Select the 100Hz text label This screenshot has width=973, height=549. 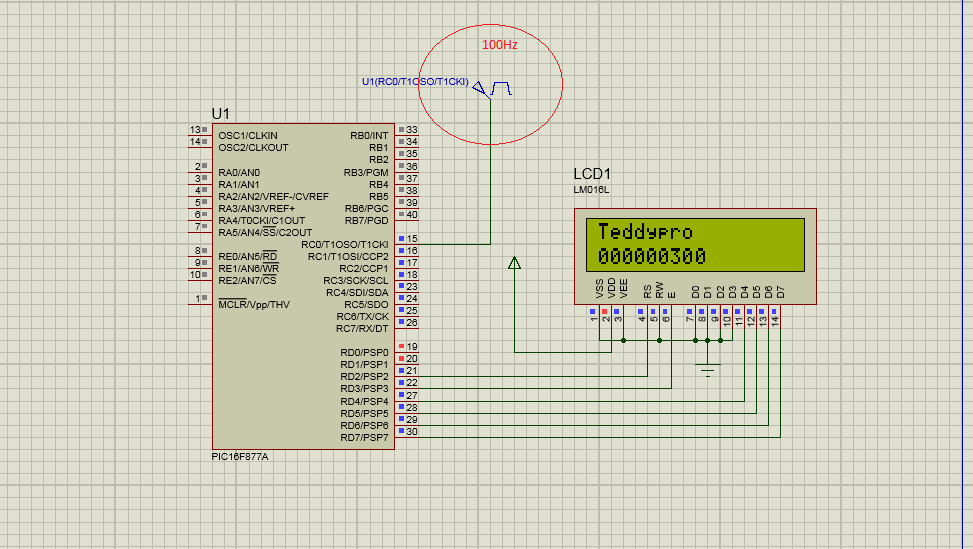(x=500, y=45)
